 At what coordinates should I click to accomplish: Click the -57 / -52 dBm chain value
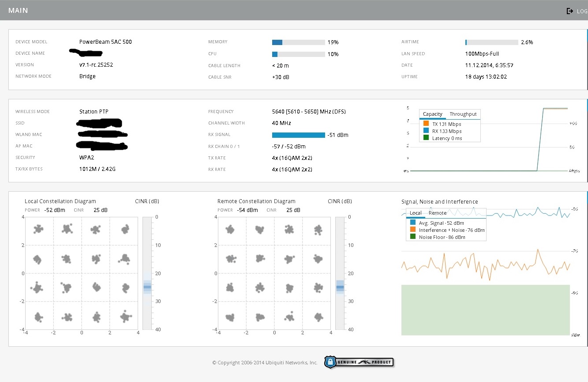[289, 147]
